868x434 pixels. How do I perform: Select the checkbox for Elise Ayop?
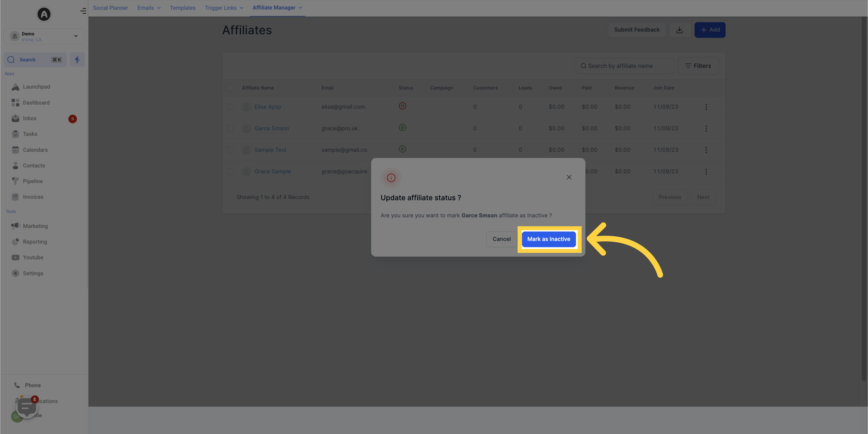[230, 106]
